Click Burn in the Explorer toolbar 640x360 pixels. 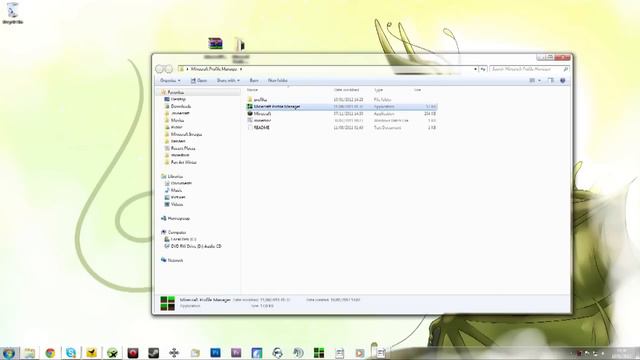tap(254, 81)
